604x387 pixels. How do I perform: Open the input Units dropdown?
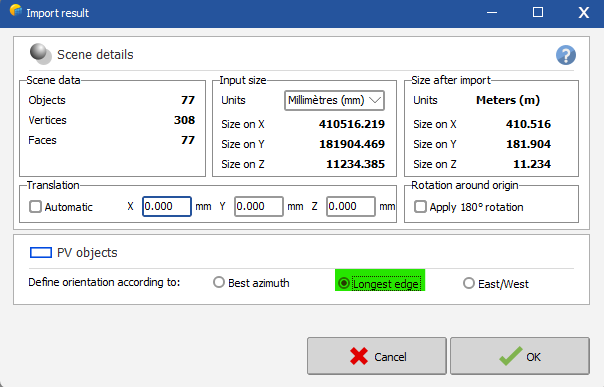pos(334,101)
